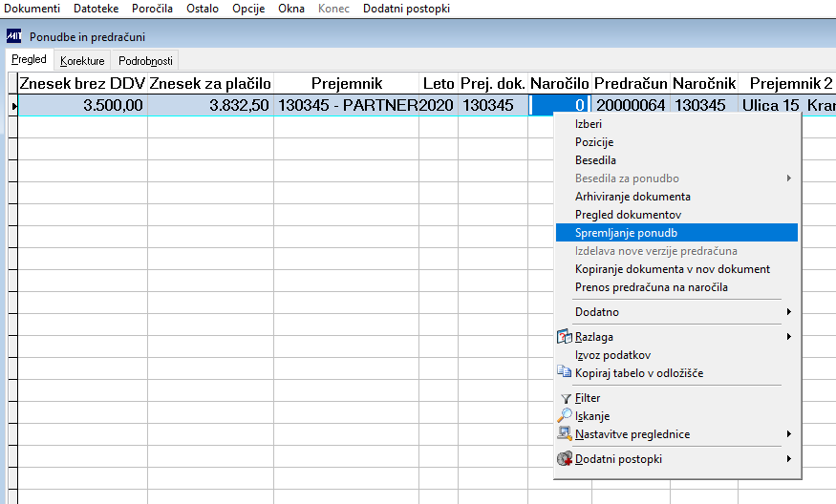Click the 130345 cell under Naročnik
The width and height of the screenshot is (836, 504).
(704, 106)
